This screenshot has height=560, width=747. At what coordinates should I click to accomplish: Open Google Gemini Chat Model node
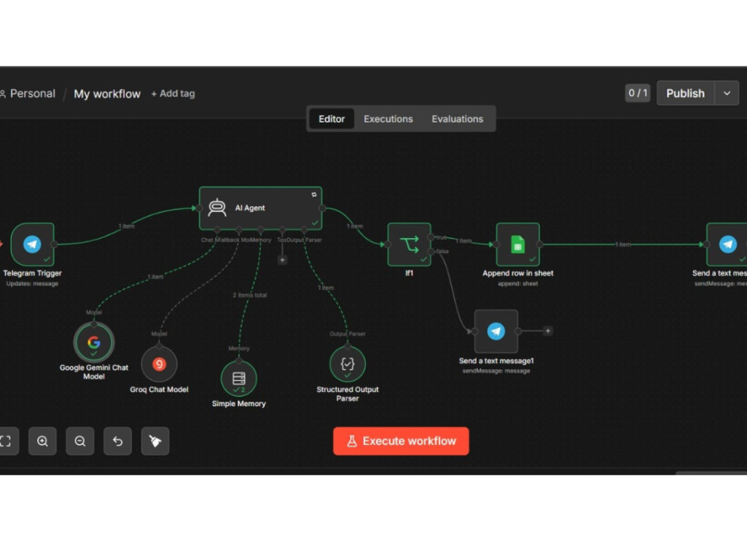coord(94,342)
